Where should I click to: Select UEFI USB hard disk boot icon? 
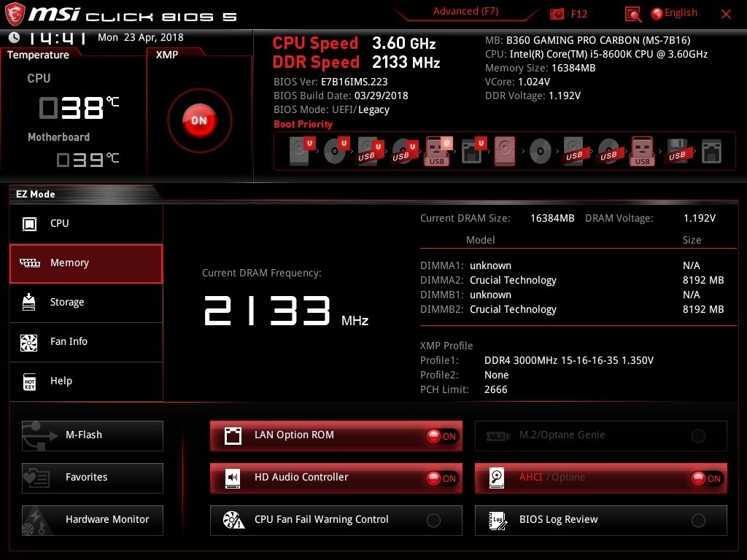tap(371, 151)
